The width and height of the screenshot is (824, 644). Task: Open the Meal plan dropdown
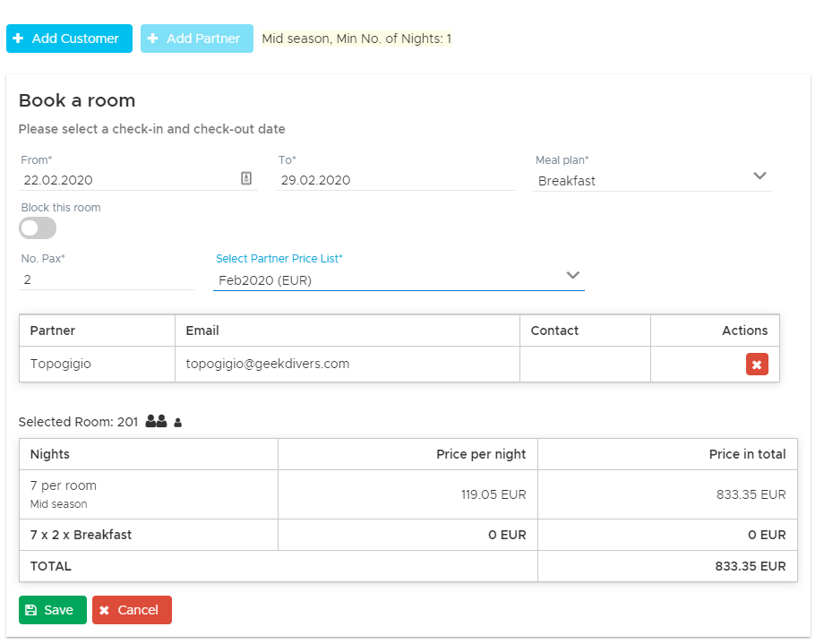[x=652, y=180]
